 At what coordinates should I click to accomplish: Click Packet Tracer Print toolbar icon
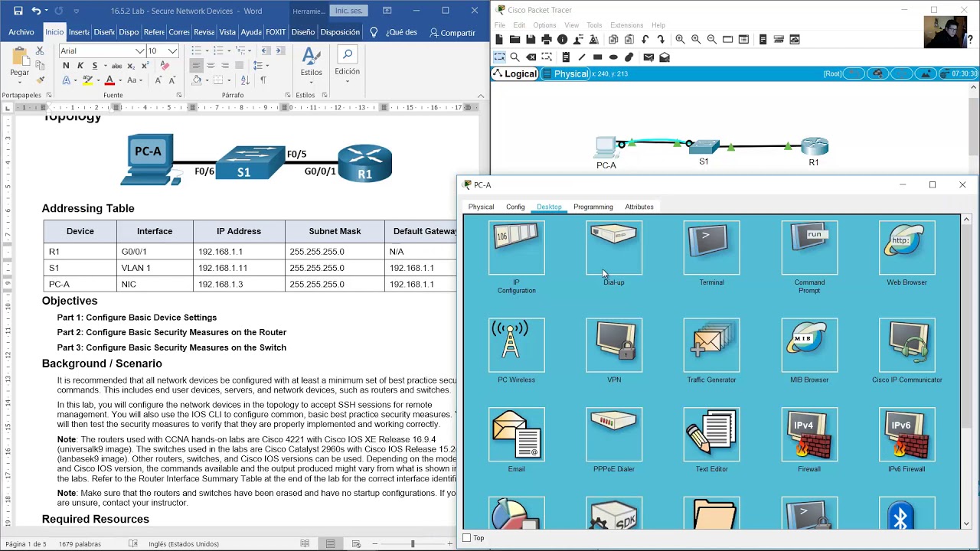547,40
